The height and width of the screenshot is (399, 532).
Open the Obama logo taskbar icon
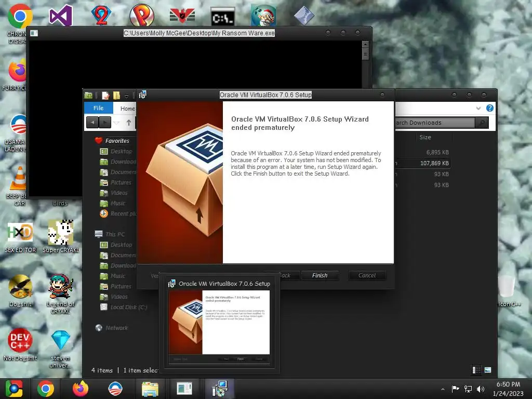click(x=115, y=389)
